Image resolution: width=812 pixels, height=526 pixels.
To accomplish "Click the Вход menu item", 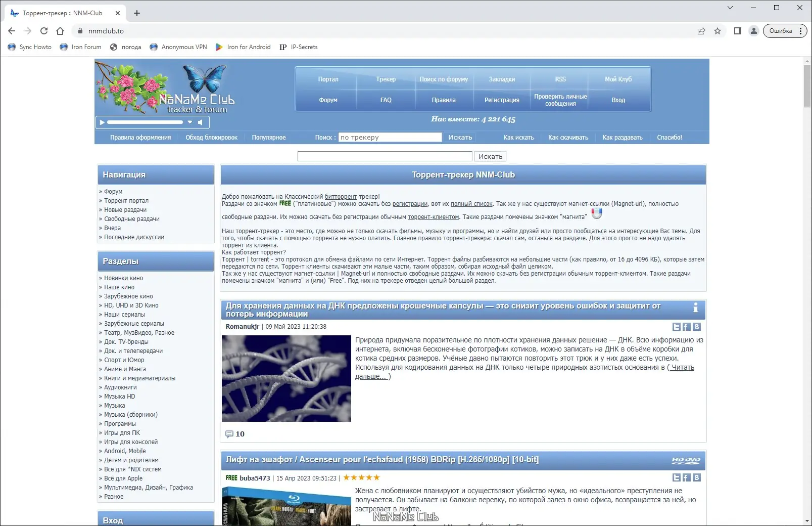I will (618, 100).
